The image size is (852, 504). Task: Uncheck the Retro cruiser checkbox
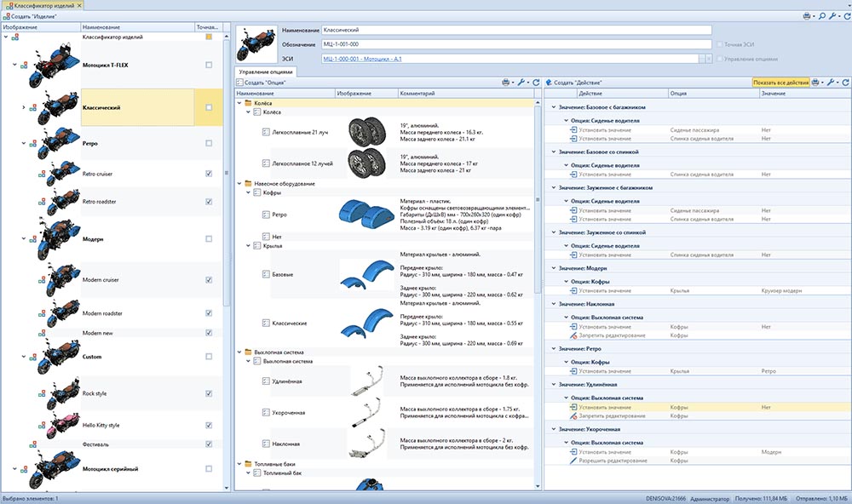(209, 174)
